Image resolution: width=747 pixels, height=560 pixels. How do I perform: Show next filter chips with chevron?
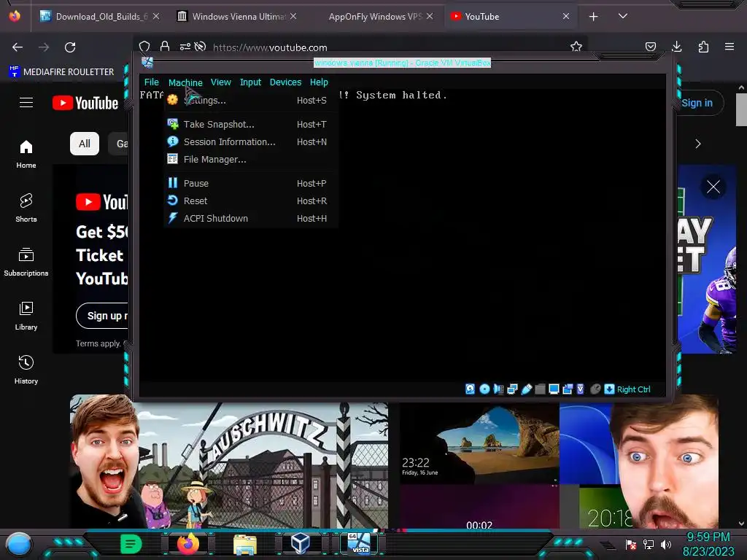click(x=698, y=144)
